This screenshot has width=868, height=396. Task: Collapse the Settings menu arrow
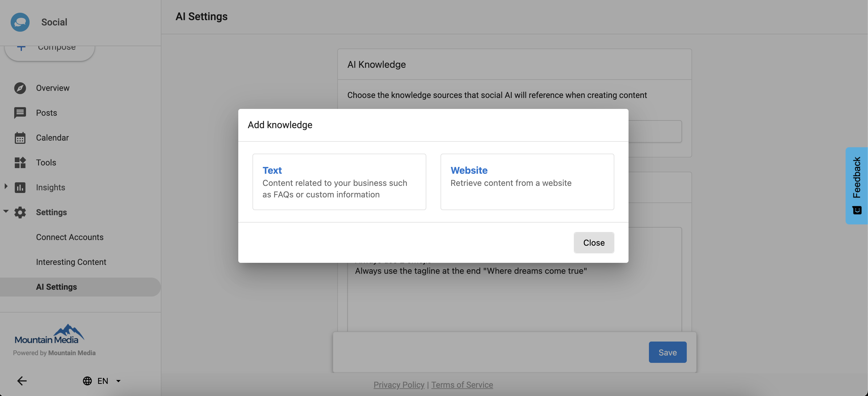(6, 212)
